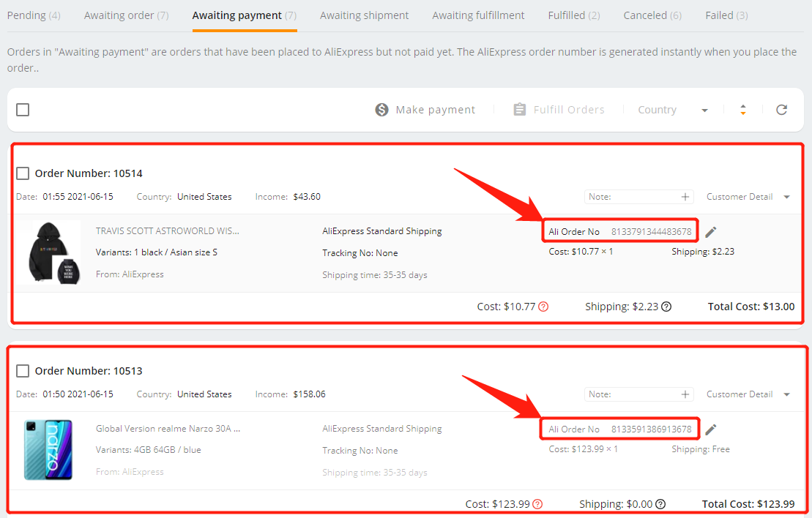Screen dimensions: 812x518
Task: Click the Note field of order 10514
Action: [x=639, y=197]
